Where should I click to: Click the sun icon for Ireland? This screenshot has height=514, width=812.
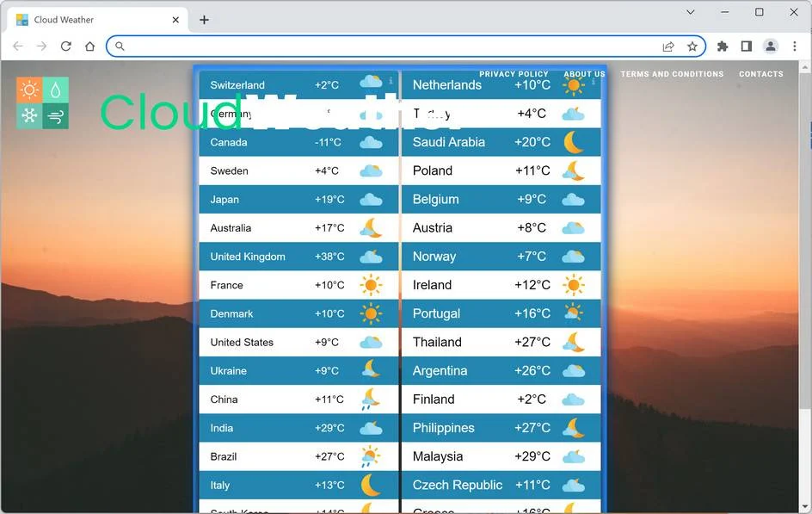tap(573, 285)
